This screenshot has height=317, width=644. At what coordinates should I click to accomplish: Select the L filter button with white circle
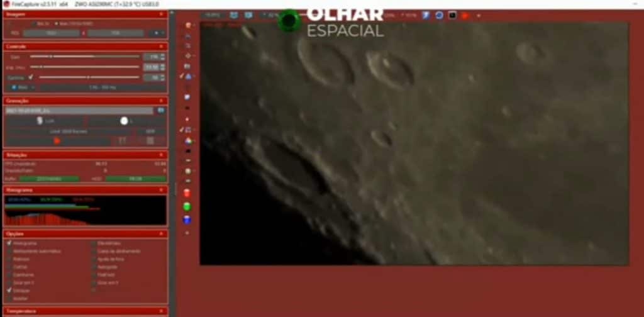tap(126, 121)
